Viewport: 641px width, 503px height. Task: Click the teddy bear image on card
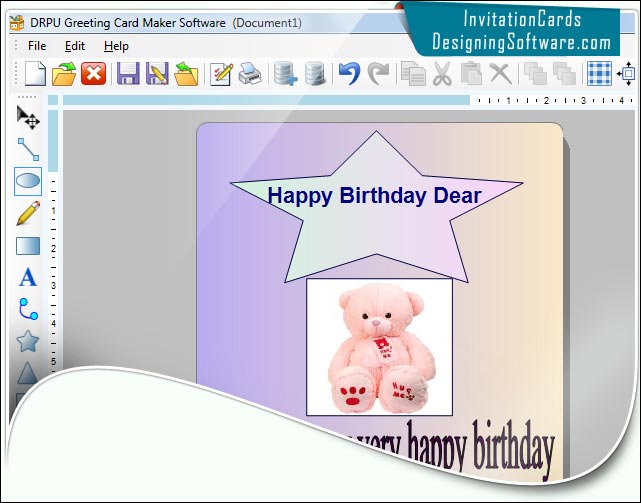pyautogui.click(x=378, y=347)
